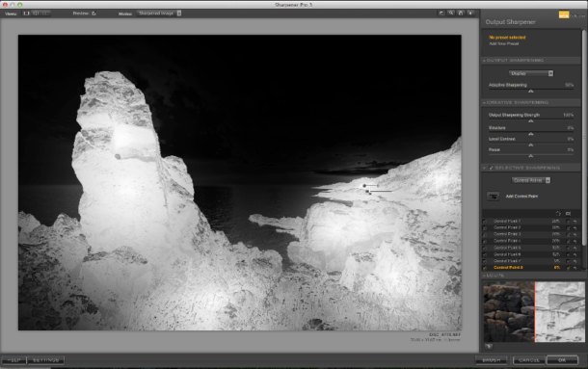Confirm with the OK button

click(x=562, y=360)
